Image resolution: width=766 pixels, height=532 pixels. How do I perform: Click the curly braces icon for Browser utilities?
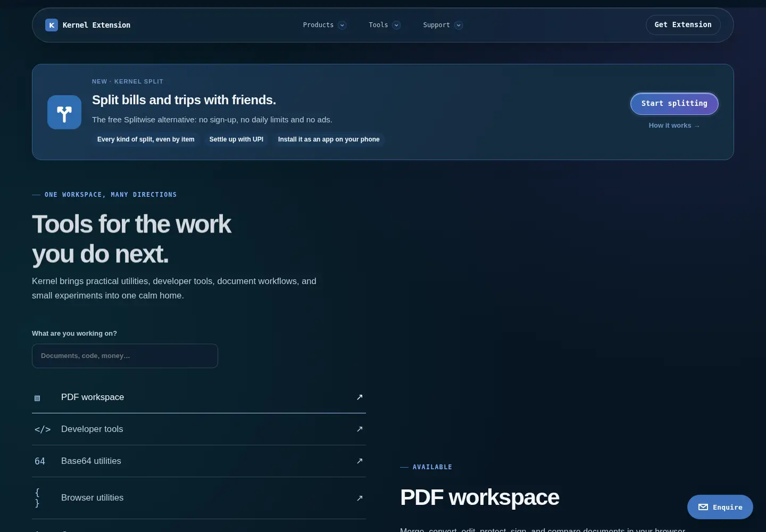click(37, 498)
